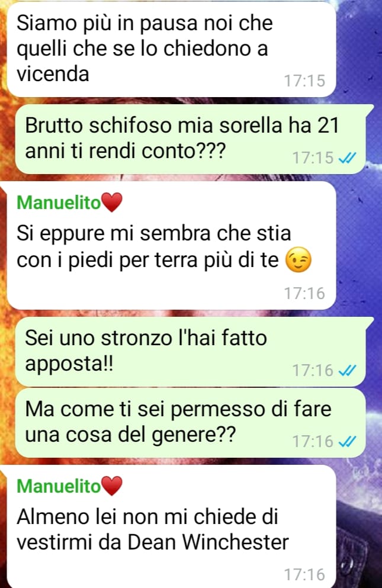
Task: Tap the red heart next to first Manuelito name
Action: point(112,202)
